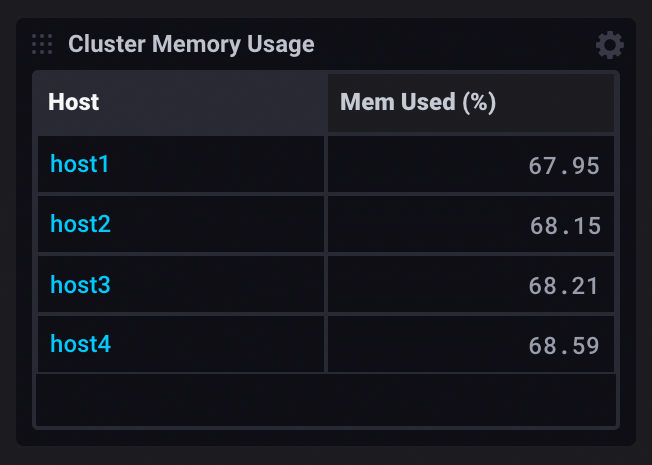Viewport: 652px width, 465px height.
Task: Click empty space right of host1 link
Action: [x=220, y=164]
